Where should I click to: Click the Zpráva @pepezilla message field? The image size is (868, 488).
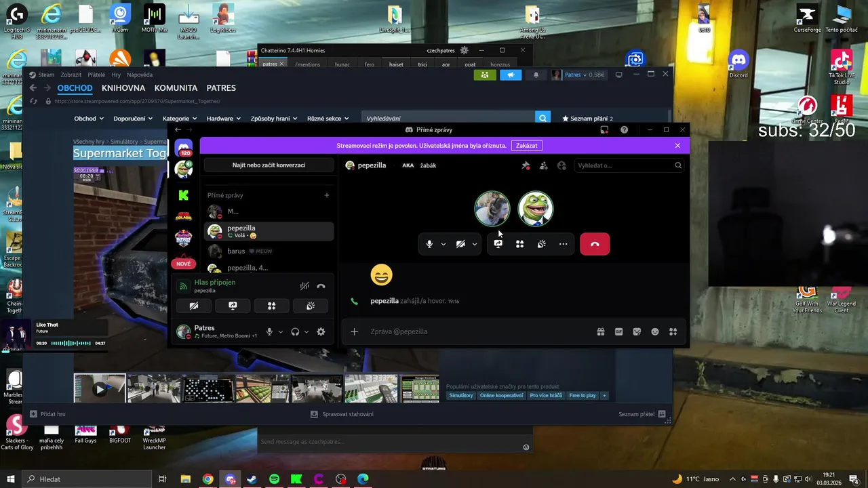pos(475,331)
